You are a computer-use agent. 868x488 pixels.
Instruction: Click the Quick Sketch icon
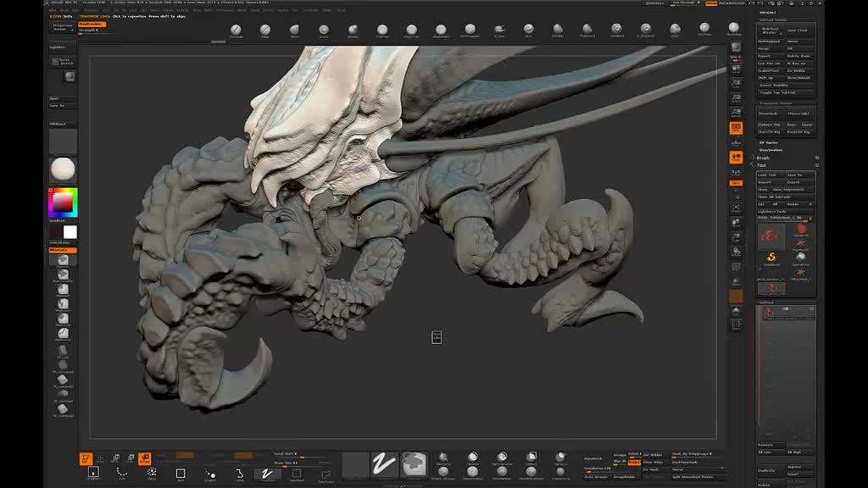click(63, 61)
